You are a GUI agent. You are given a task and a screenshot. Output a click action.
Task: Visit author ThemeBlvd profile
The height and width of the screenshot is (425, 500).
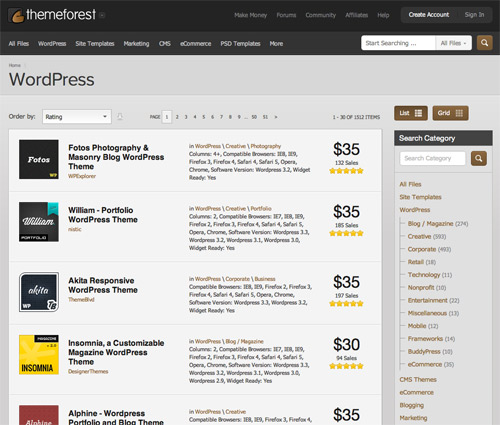click(x=81, y=300)
